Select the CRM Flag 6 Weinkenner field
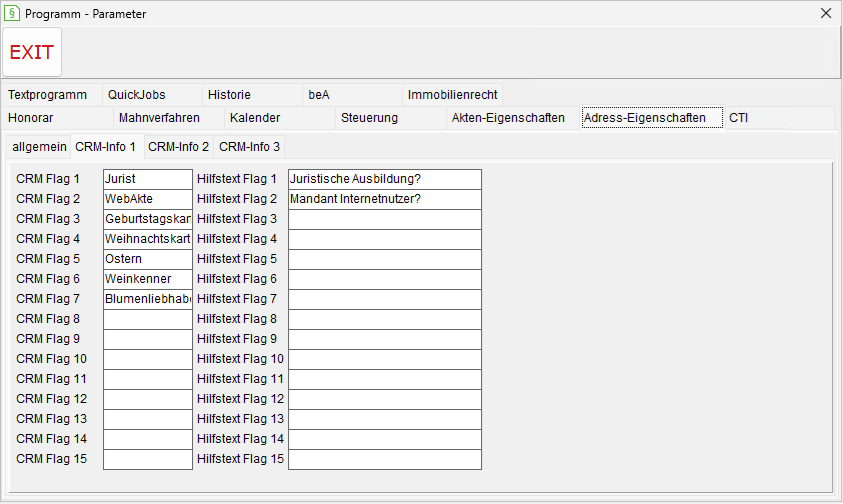This screenshot has width=843, height=504. click(148, 279)
